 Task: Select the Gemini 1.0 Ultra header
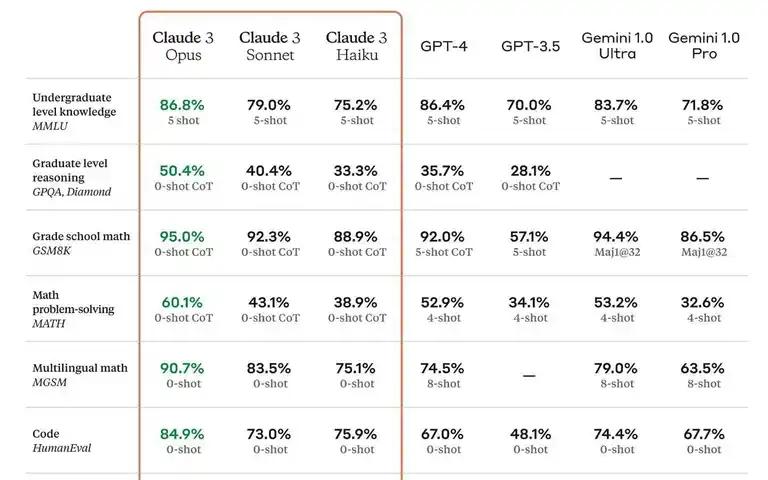click(617, 46)
